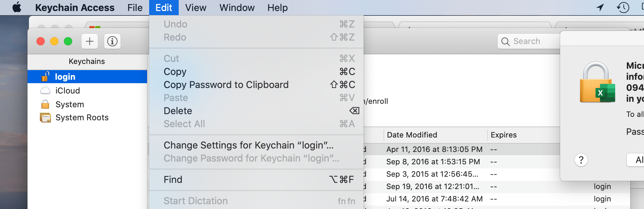644x209 pixels.
Task: Open the View menu
Action: (195, 7)
